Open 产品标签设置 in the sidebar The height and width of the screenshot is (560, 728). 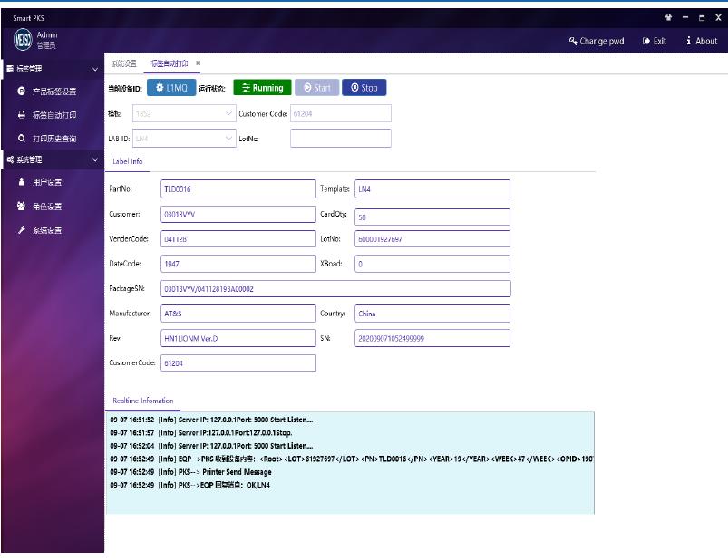53,92
